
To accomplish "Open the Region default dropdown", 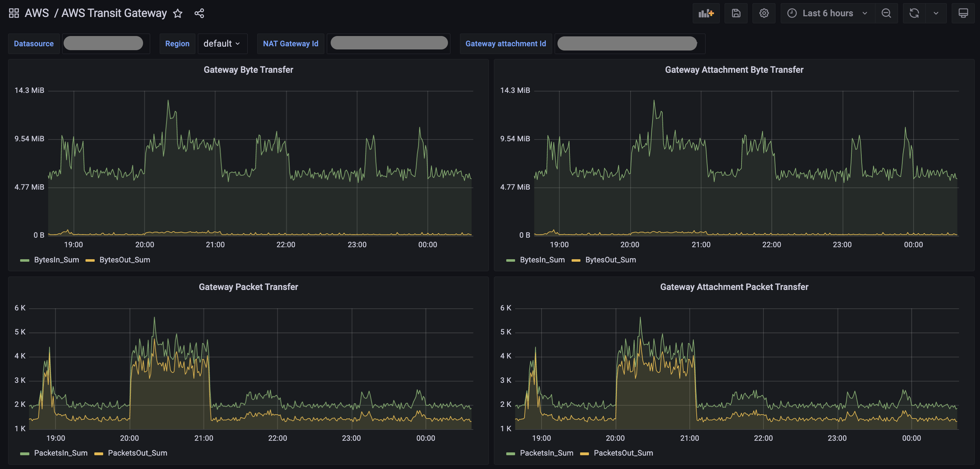I will 222,44.
